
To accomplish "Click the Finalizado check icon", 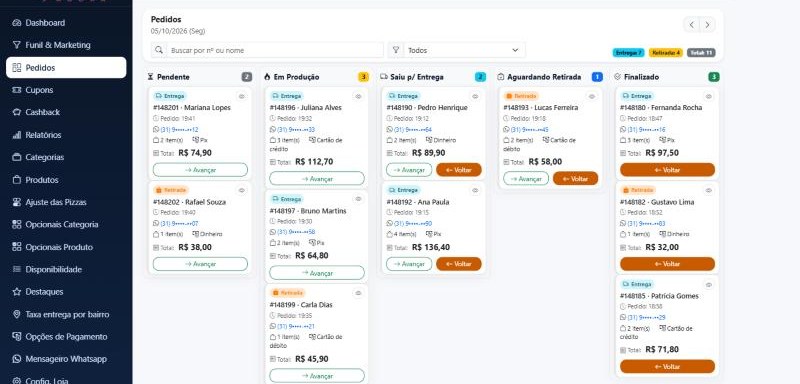I will pyautogui.click(x=617, y=77).
